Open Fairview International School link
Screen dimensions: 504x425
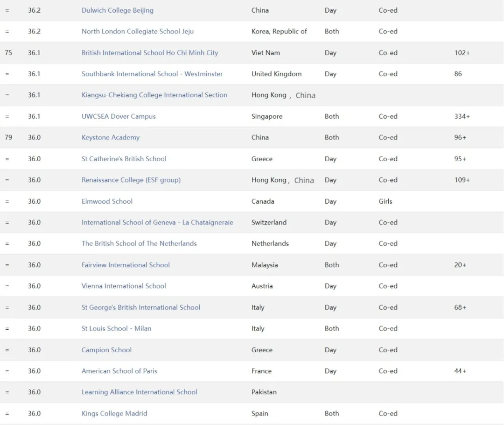126,265
